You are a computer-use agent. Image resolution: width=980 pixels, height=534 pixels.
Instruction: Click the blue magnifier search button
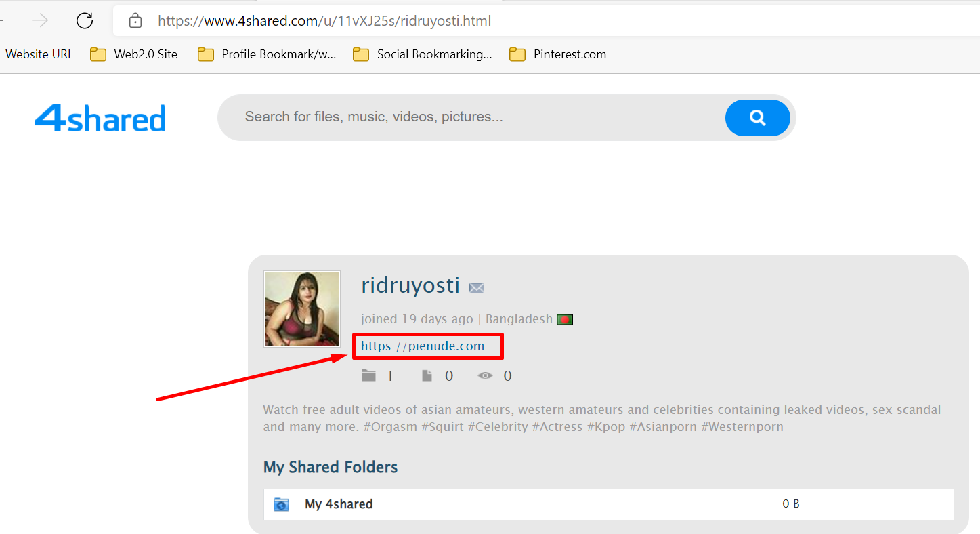point(757,118)
